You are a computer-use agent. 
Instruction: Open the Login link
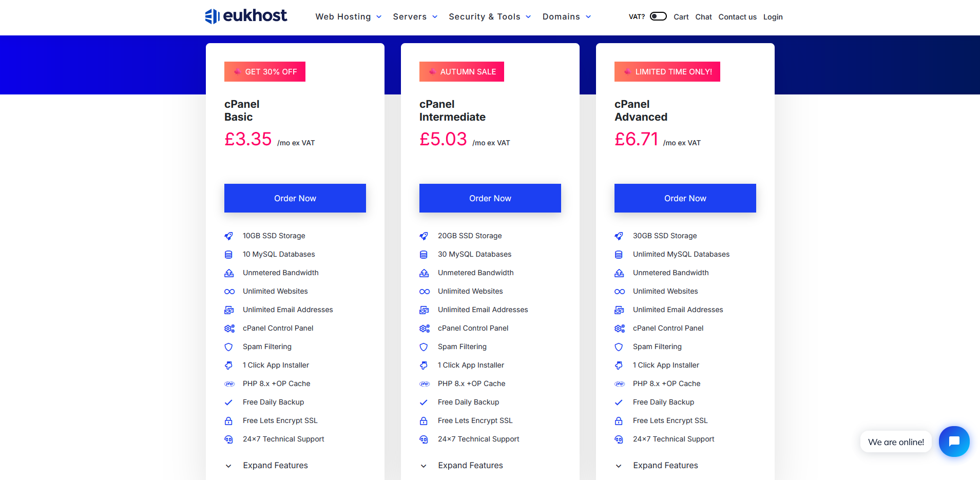(x=773, y=17)
